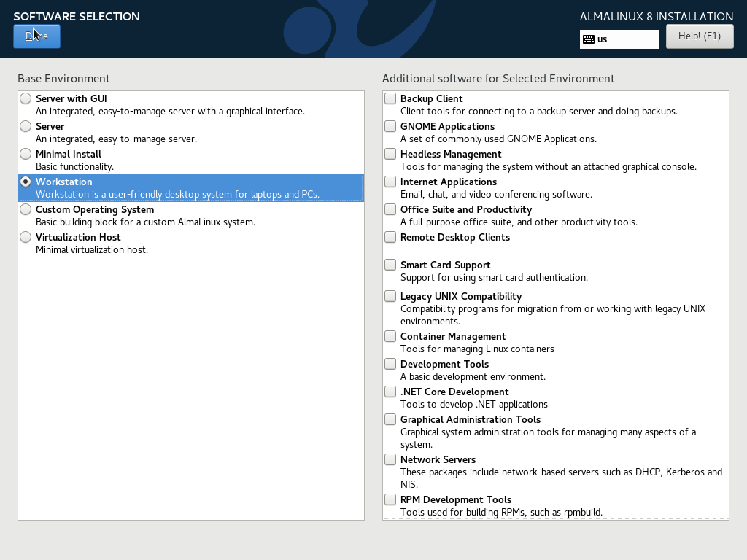Select the Server with GUI radio button
The height and width of the screenshot is (560, 747).
26,98
